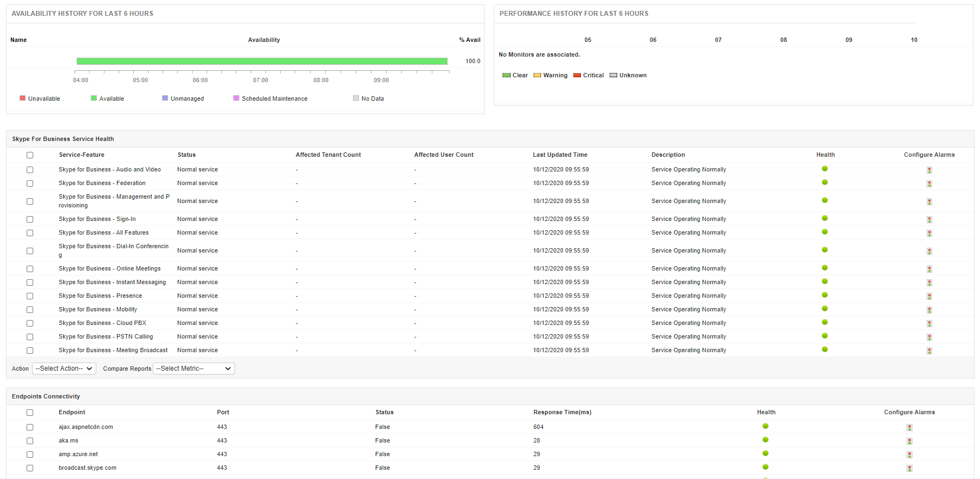Configure alarm for Cloud PBX row

(929, 323)
